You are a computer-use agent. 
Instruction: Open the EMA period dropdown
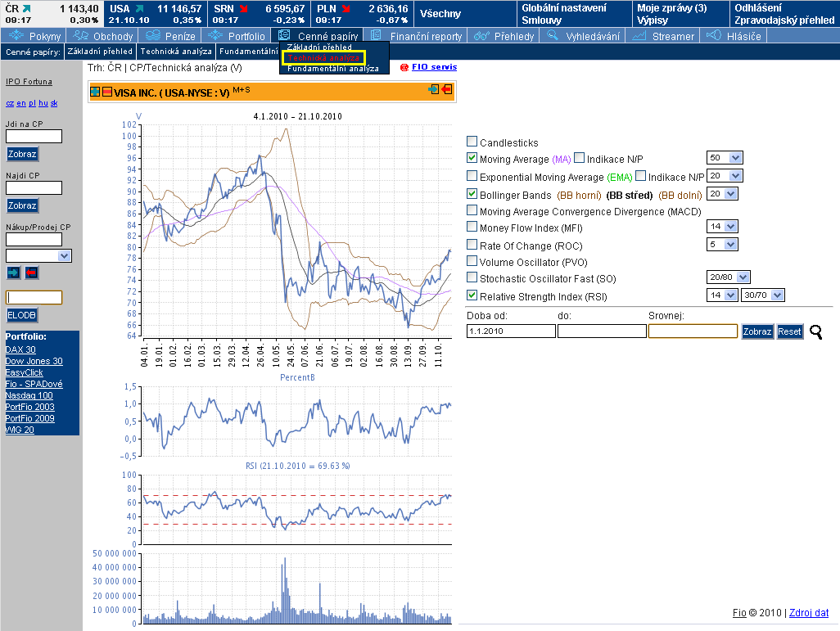[x=725, y=176]
